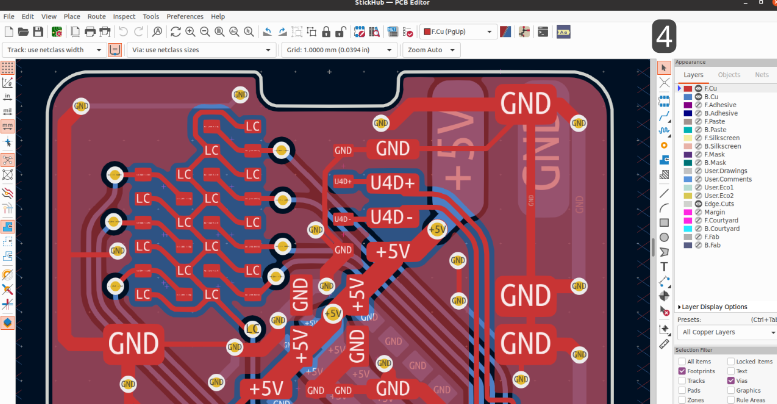
Task: Uncheck the Footprints selection filter
Action: pyautogui.click(x=682, y=371)
